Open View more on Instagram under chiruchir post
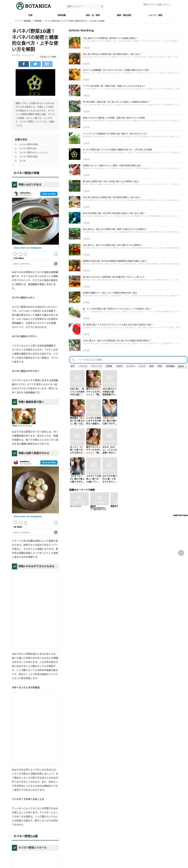The width and height of the screenshot is (188, 868). [x=28, y=248]
